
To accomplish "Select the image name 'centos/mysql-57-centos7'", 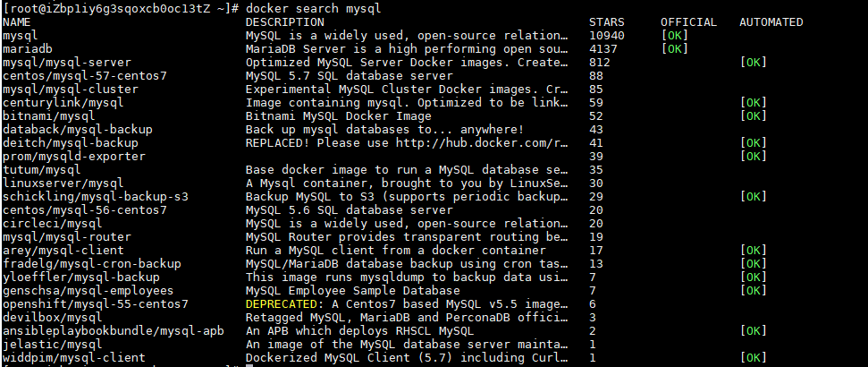I will [85, 76].
